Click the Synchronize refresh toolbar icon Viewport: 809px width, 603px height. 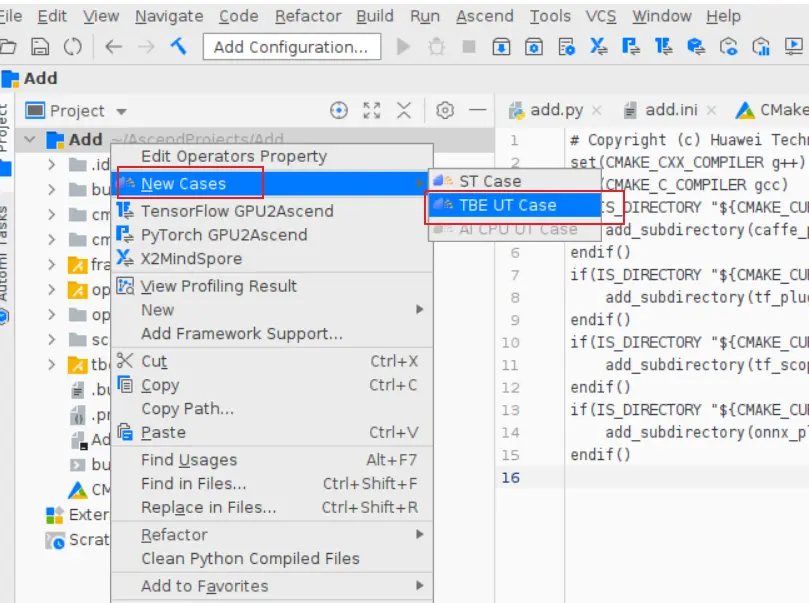(x=73, y=47)
